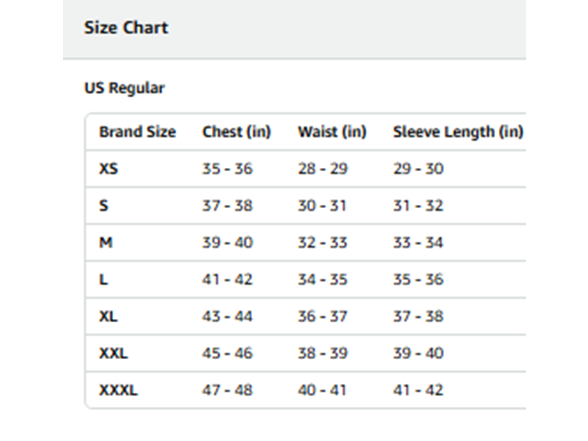Click chest value 43 - 44

click(x=227, y=316)
